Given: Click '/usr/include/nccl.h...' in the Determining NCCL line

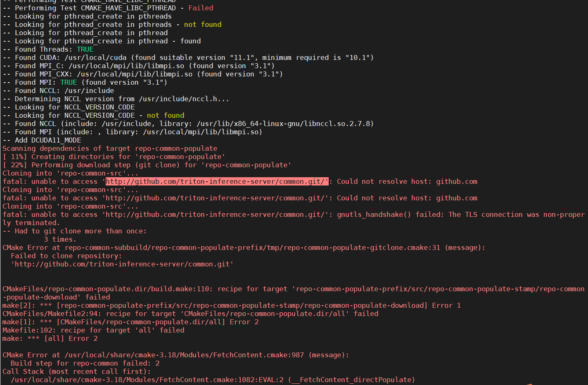Looking at the screenshot, I should (x=184, y=99).
